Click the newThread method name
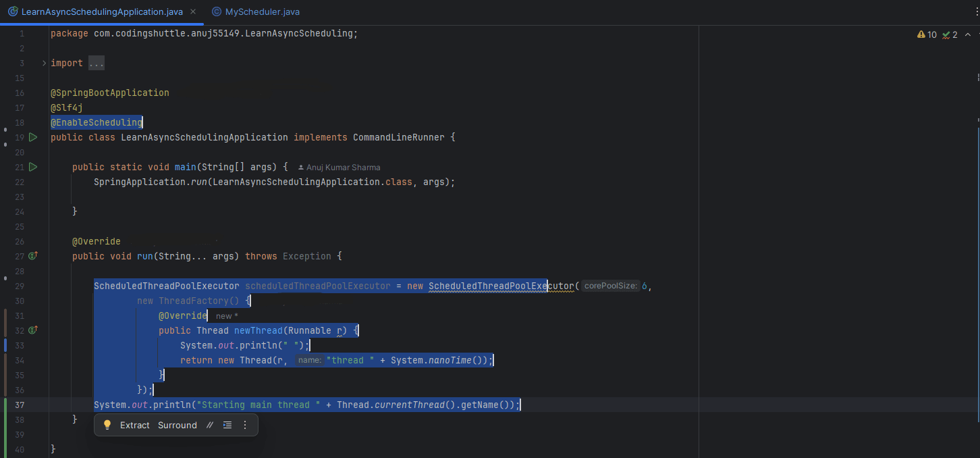 pyautogui.click(x=258, y=330)
